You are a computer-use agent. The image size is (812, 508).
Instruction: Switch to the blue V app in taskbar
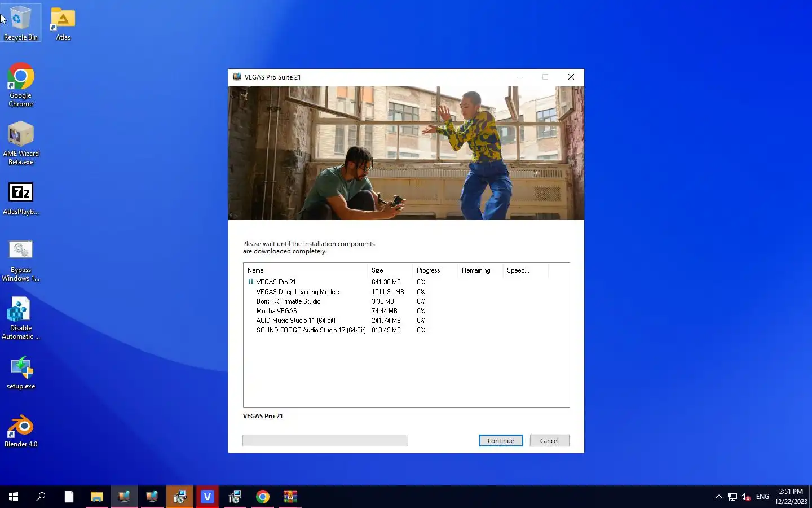(208, 497)
